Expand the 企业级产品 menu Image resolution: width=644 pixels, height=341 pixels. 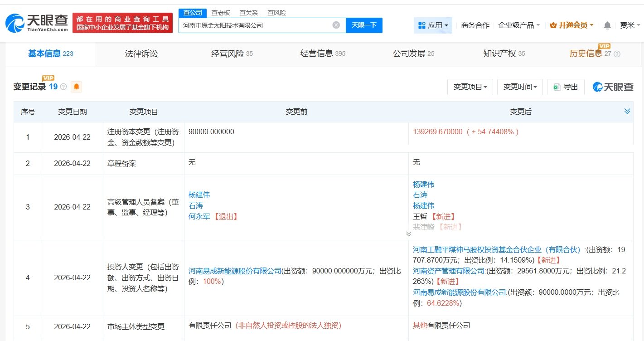coord(519,25)
